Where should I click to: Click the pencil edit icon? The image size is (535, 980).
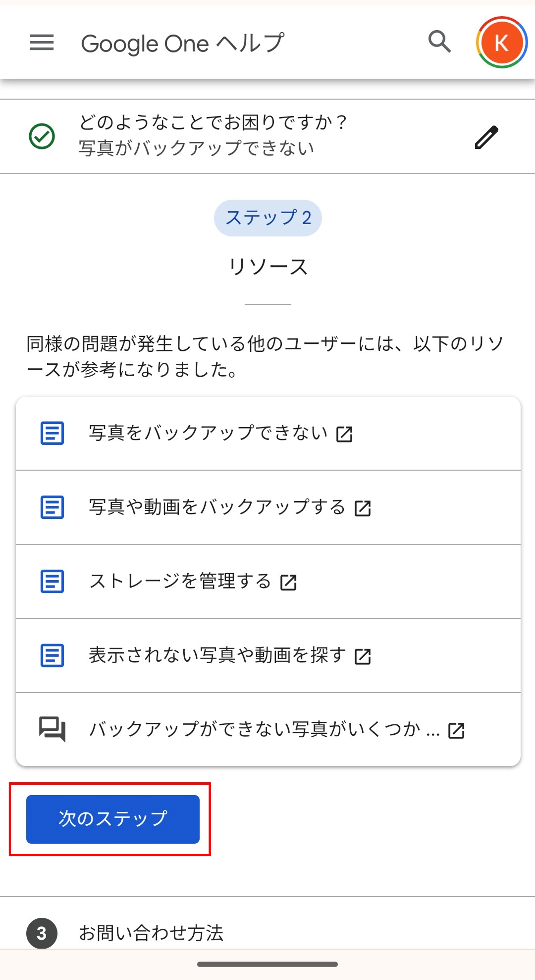[486, 137]
